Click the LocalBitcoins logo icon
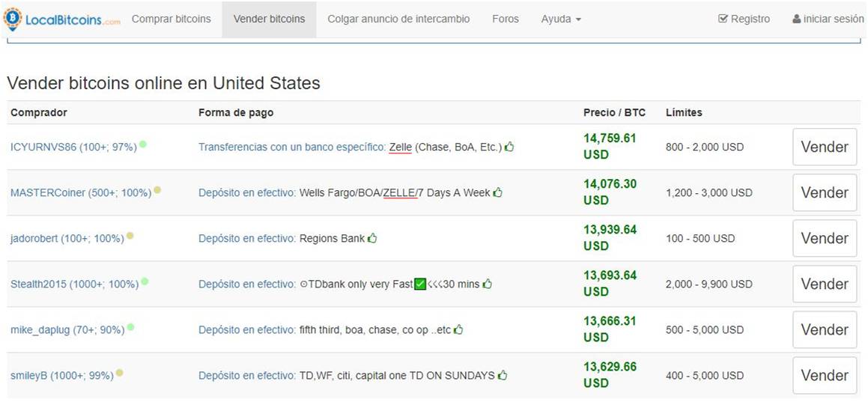868x402 pixels. (x=12, y=19)
